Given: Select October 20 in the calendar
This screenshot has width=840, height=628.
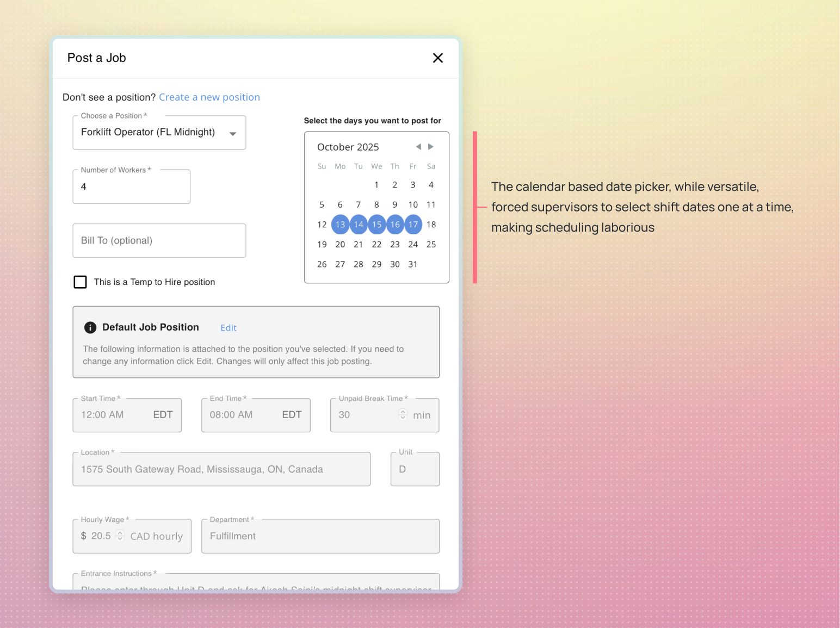Looking at the screenshot, I should point(340,245).
